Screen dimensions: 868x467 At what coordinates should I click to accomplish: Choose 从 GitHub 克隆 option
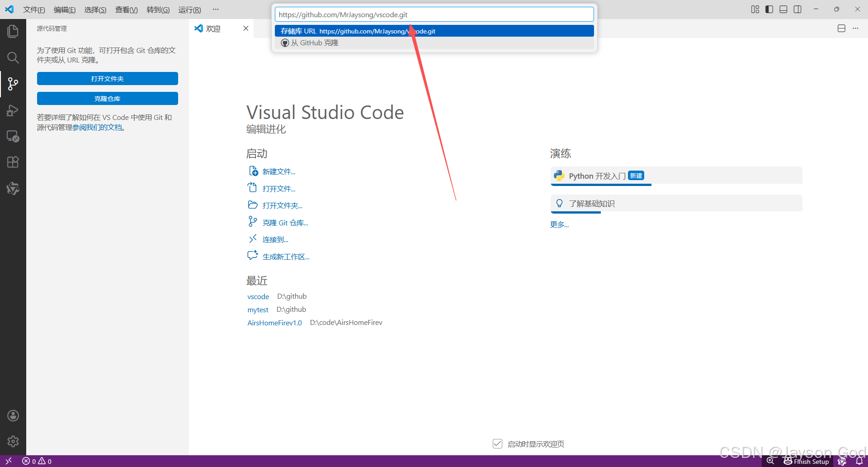[434, 43]
